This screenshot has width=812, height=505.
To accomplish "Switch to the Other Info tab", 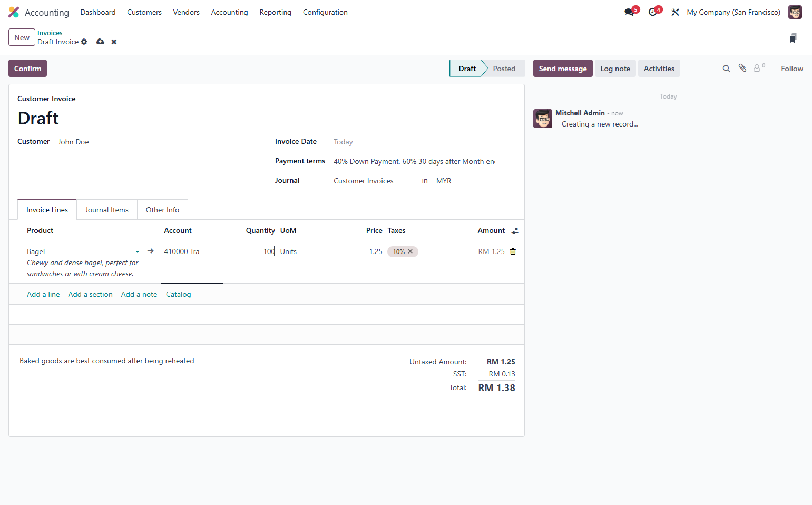I will (162, 210).
